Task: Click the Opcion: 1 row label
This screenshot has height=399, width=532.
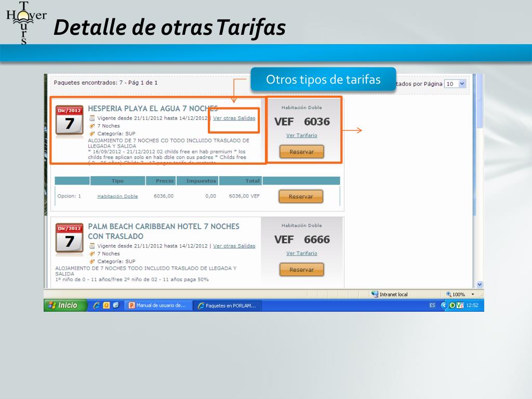Action: (69, 196)
